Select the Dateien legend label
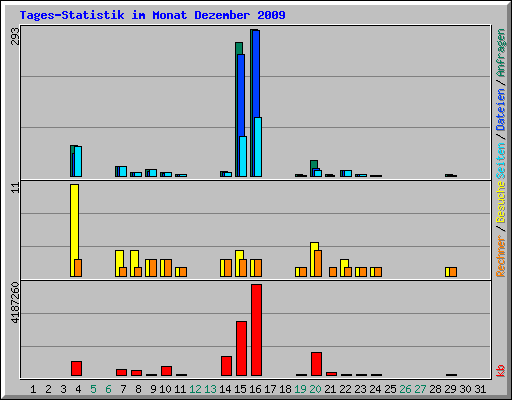Screen dimensions: 512x400 500,109
